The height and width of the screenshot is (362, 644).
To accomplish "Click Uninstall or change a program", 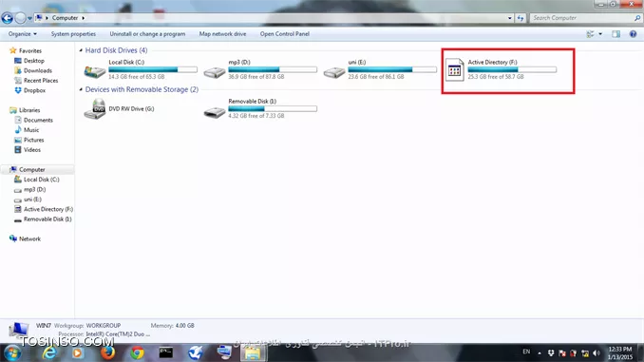I will pos(147,34).
